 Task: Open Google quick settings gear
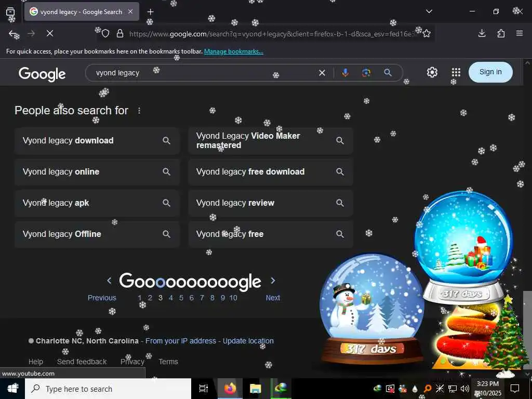(x=432, y=72)
